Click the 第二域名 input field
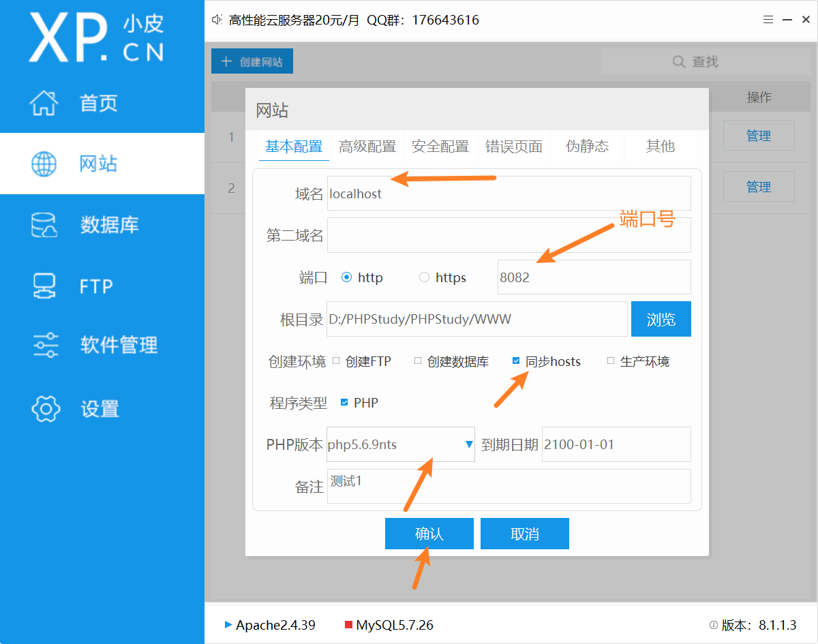The width and height of the screenshot is (818, 644). (x=509, y=235)
